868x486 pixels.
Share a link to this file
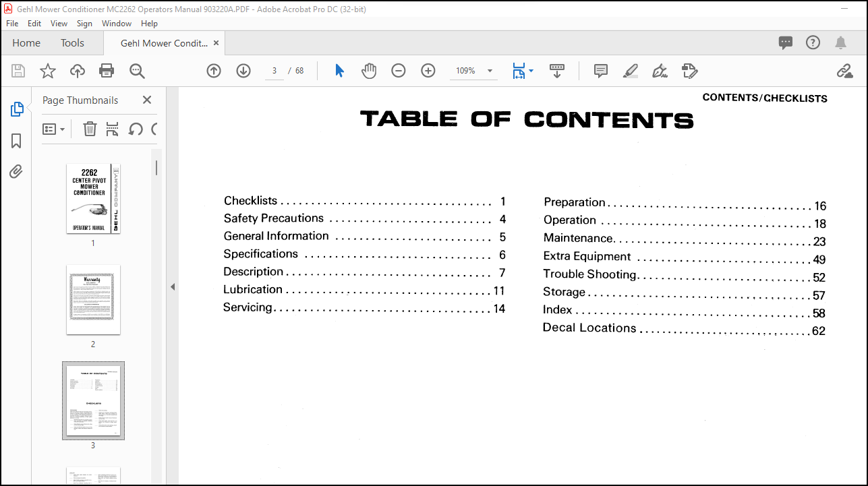click(844, 71)
